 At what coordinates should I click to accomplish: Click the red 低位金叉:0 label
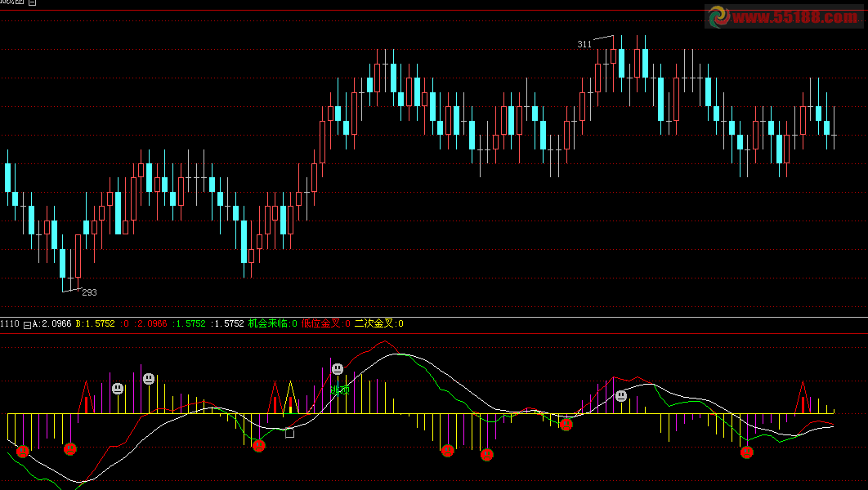(325, 323)
